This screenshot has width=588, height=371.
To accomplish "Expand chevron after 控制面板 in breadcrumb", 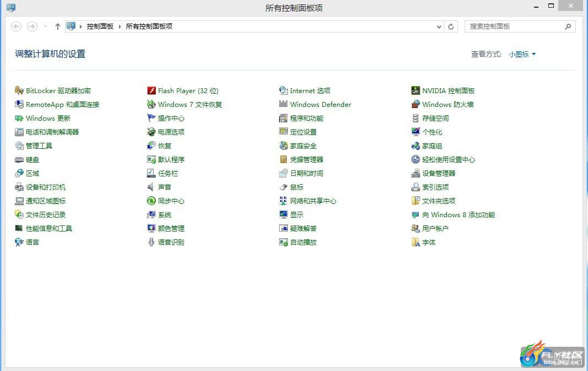I will [x=119, y=26].
